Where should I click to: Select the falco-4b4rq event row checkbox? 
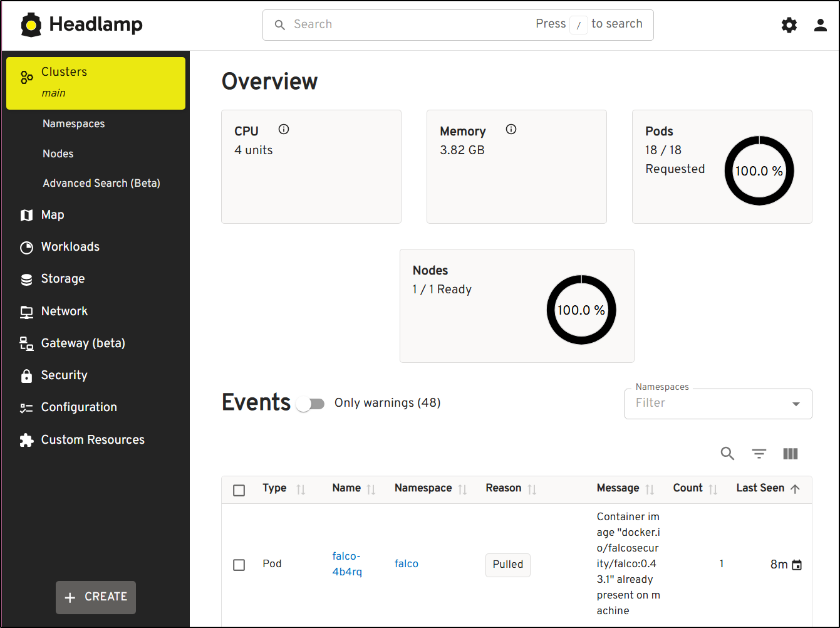pos(239,565)
